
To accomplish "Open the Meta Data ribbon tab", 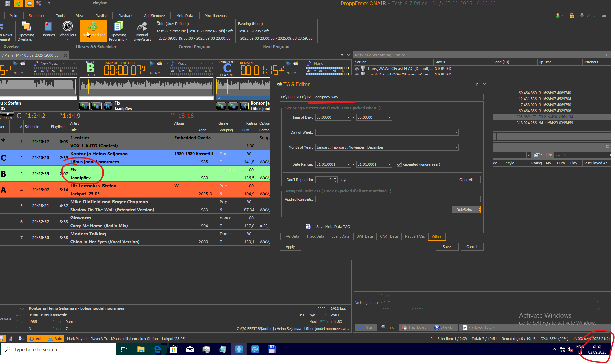I will tap(184, 16).
